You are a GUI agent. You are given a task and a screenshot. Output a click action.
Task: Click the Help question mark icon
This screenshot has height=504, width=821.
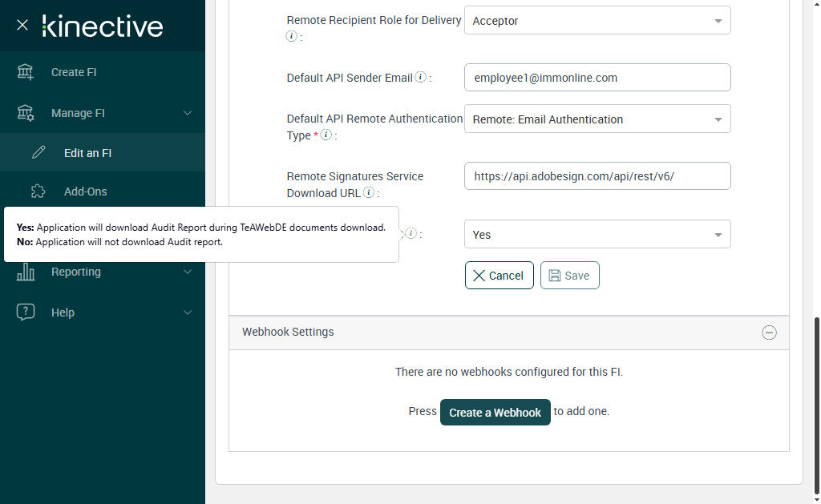click(x=26, y=312)
